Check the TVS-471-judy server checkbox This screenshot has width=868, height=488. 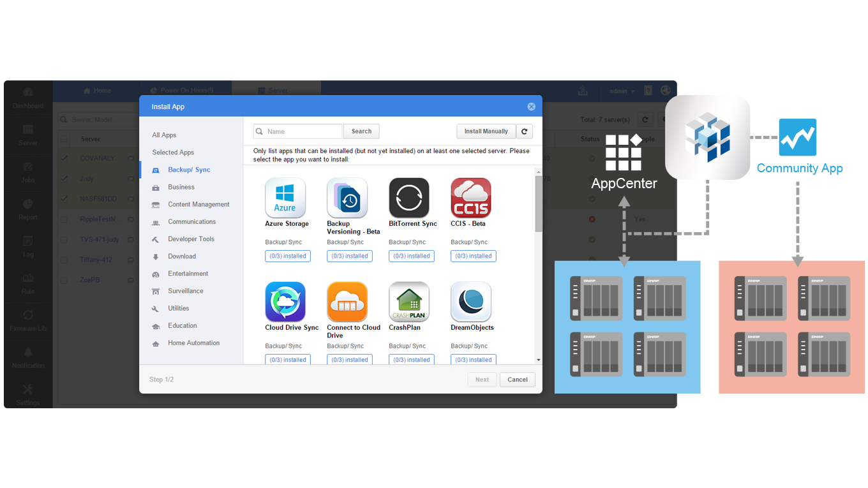tap(64, 240)
